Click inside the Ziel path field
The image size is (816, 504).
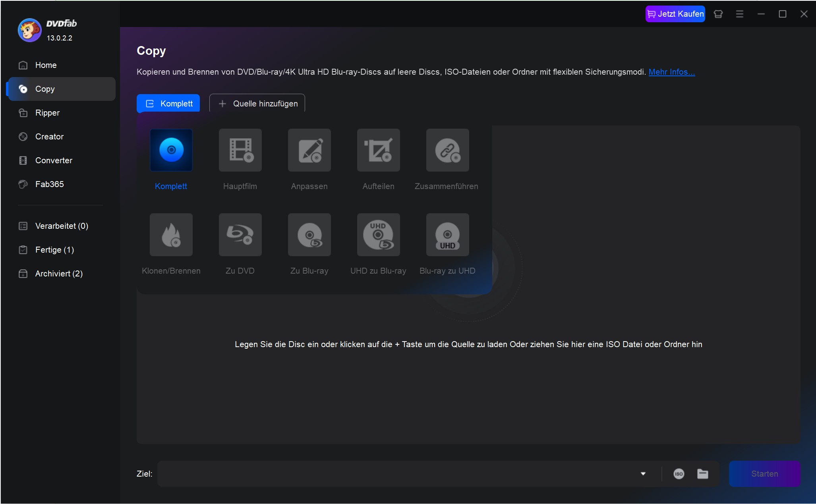pyautogui.click(x=397, y=474)
